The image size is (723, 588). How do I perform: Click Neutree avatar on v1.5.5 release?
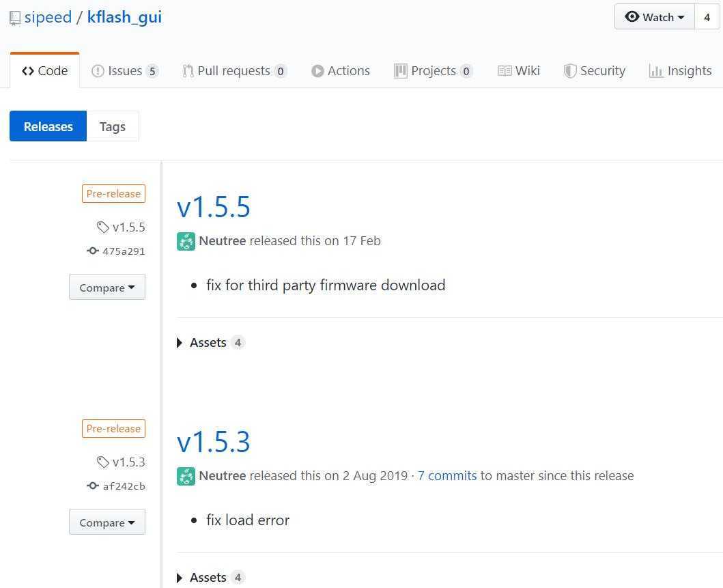click(186, 241)
